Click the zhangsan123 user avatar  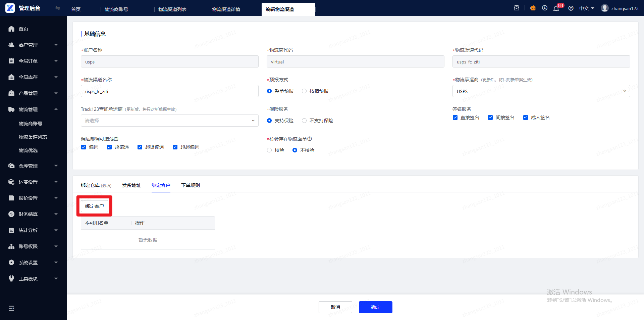pos(605,8)
